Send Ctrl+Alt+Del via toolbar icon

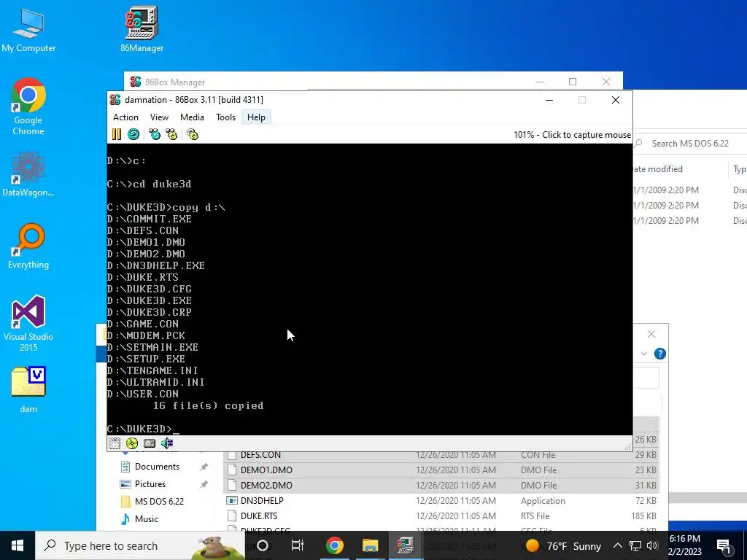(x=155, y=134)
